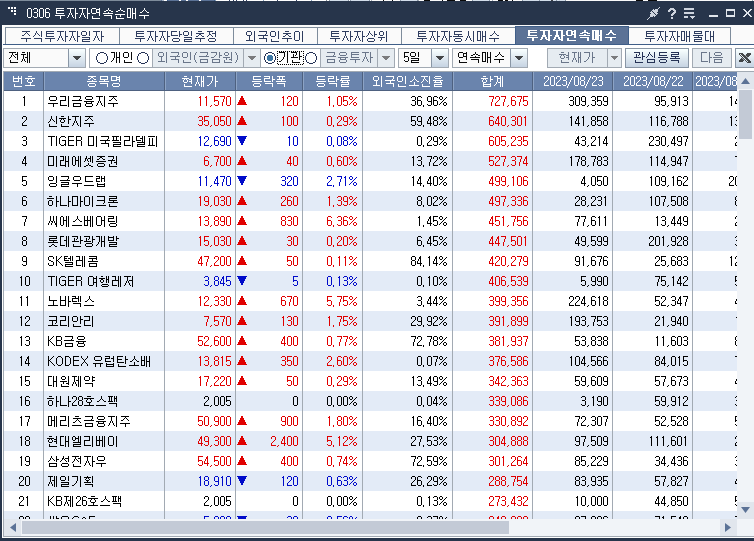Sort by 합계 column header
This screenshot has width=754, height=541.
(492, 81)
